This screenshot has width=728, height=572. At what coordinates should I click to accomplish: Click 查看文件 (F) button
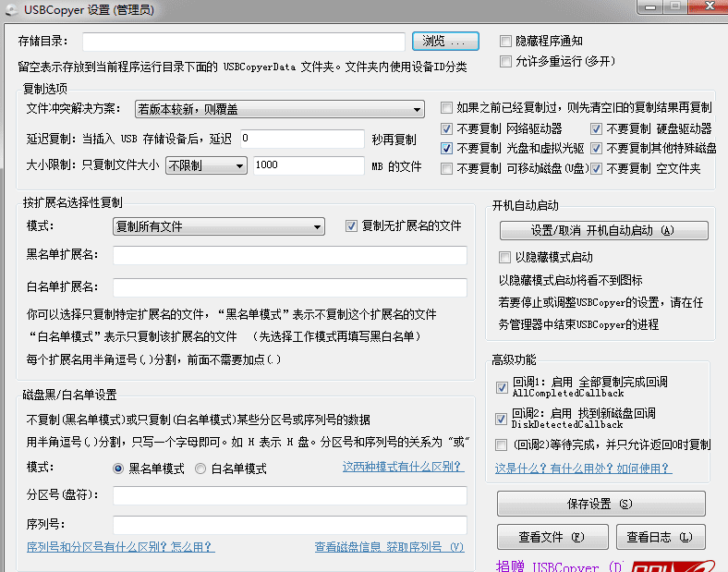[x=552, y=537]
